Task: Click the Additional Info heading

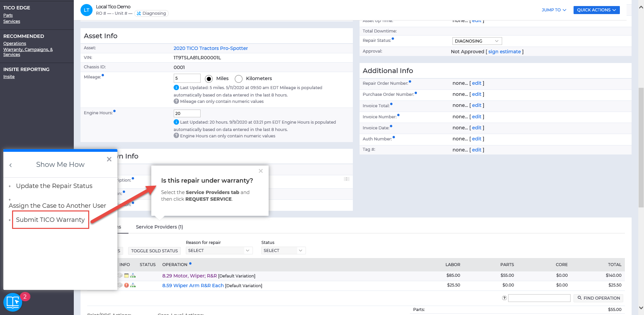Action: [388, 71]
